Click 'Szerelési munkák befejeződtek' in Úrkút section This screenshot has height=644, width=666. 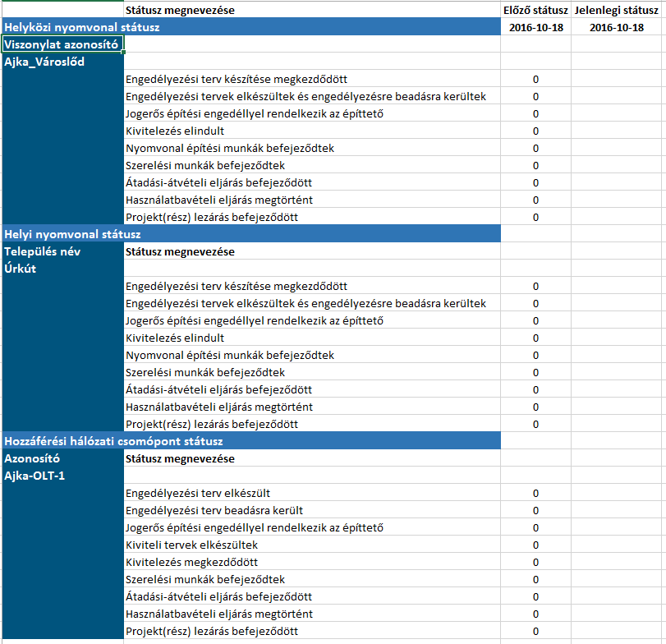pyautogui.click(x=312, y=372)
